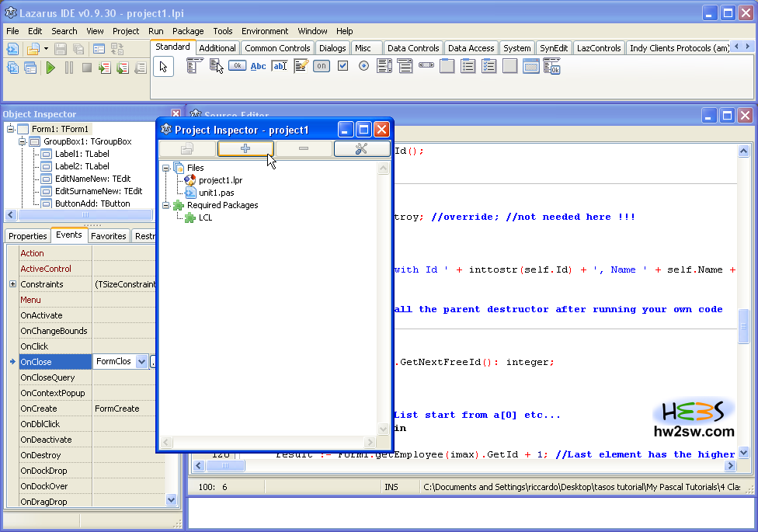Click the Source Editor vertical scrollbar thumb
This screenshot has height=532, width=758.
tap(743, 326)
